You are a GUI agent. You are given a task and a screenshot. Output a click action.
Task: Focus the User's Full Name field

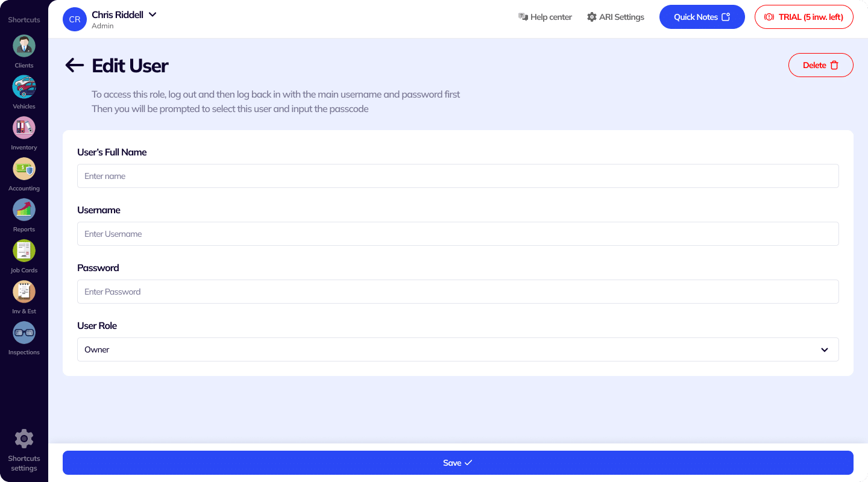[x=458, y=176]
